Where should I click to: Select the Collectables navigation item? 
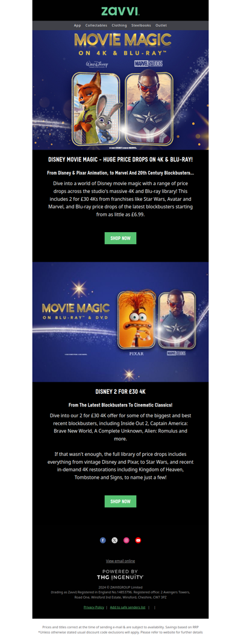96,25
